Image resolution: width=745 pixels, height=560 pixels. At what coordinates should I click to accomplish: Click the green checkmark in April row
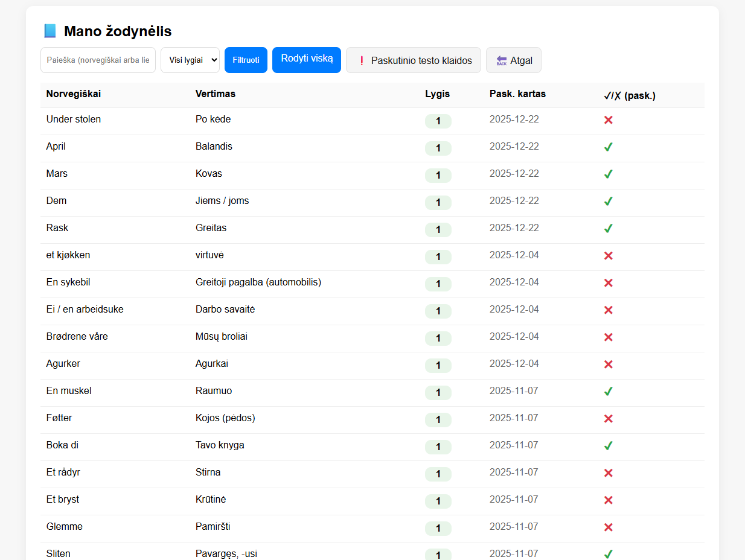(608, 147)
